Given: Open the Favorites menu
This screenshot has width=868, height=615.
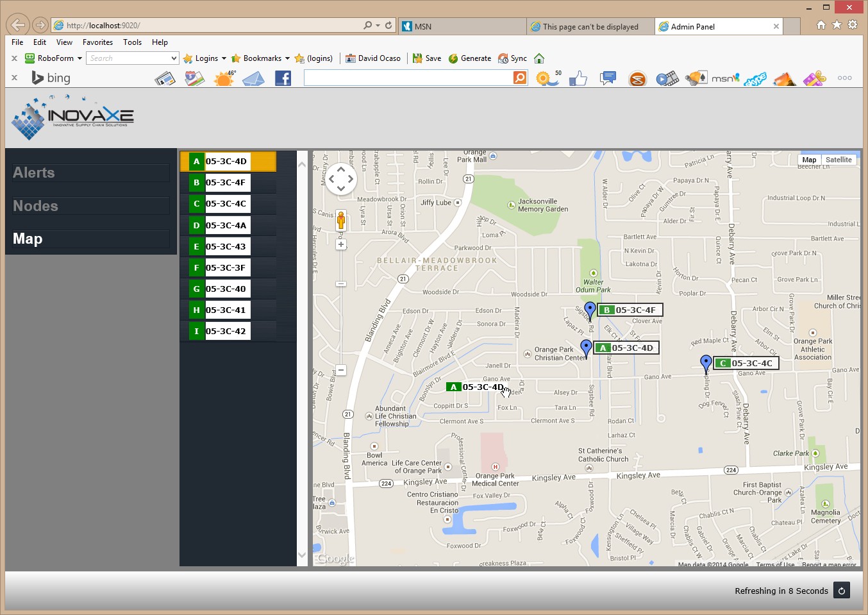Looking at the screenshot, I should 97,42.
